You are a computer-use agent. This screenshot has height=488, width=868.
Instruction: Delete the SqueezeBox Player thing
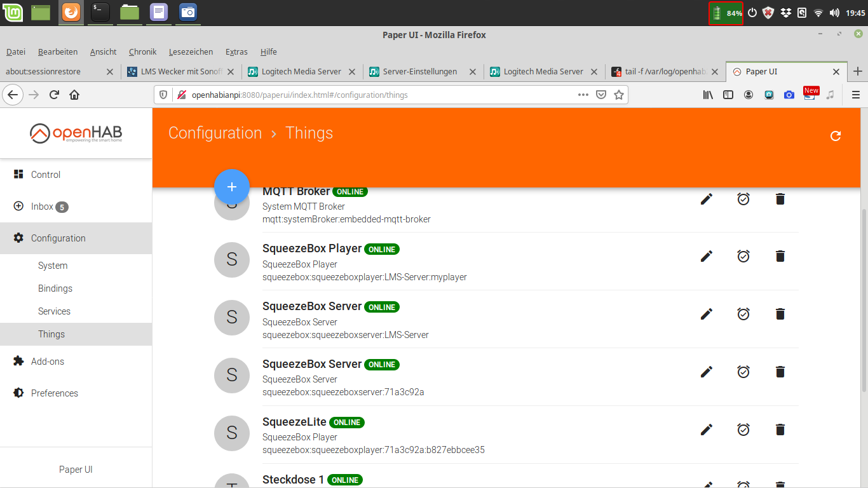[x=780, y=256]
